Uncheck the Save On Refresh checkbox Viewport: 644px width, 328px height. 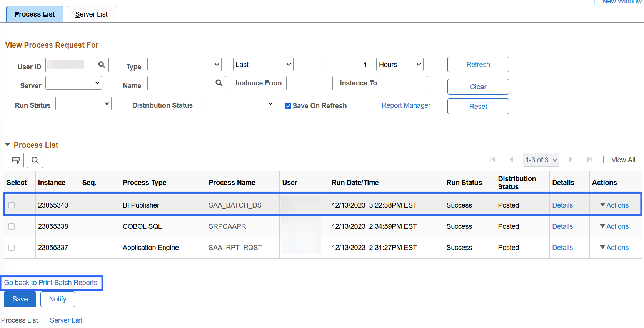click(x=288, y=106)
